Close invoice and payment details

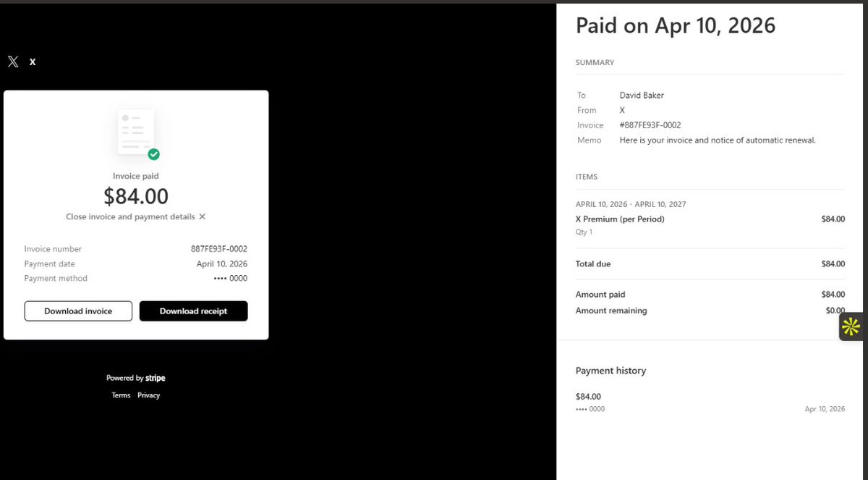point(136,216)
